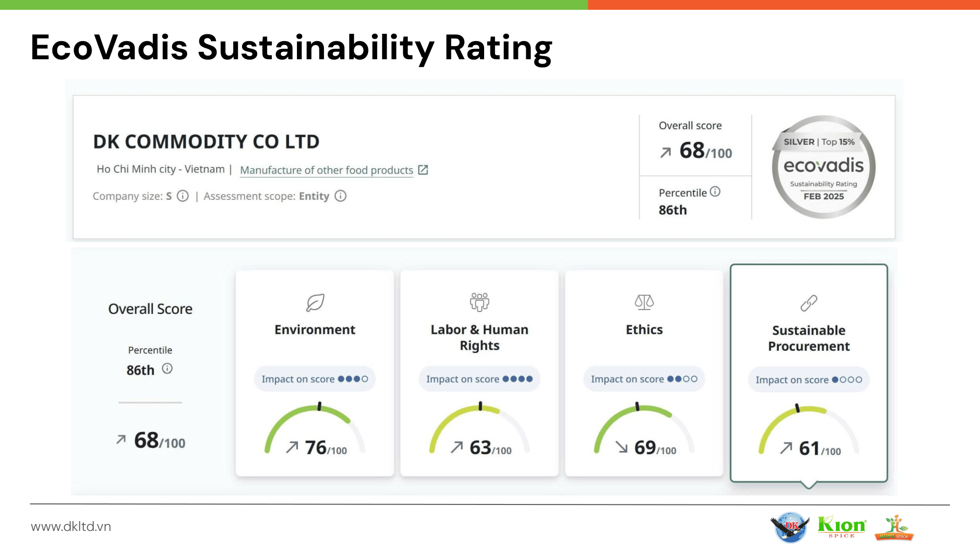Select the Environment score card
The image size is (980, 551).
[315, 372]
